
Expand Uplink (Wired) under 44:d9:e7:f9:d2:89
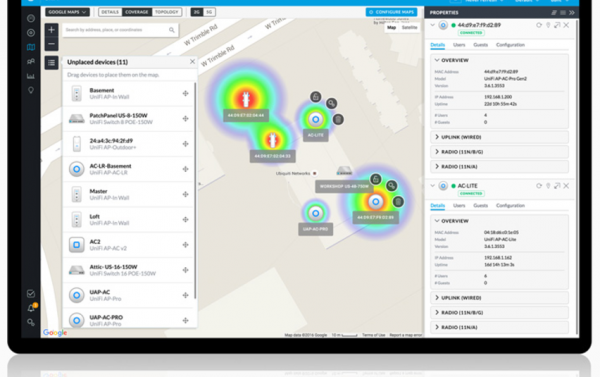pyautogui.click(x=499, y=137)
